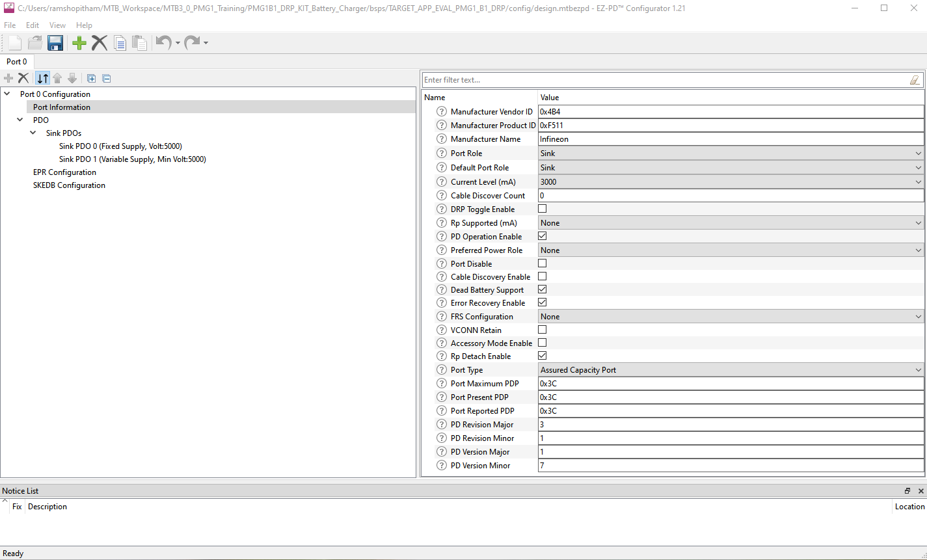Enable the Cable Discovery Enable checkbox
The image size is (927, 560).
point(543,276)
